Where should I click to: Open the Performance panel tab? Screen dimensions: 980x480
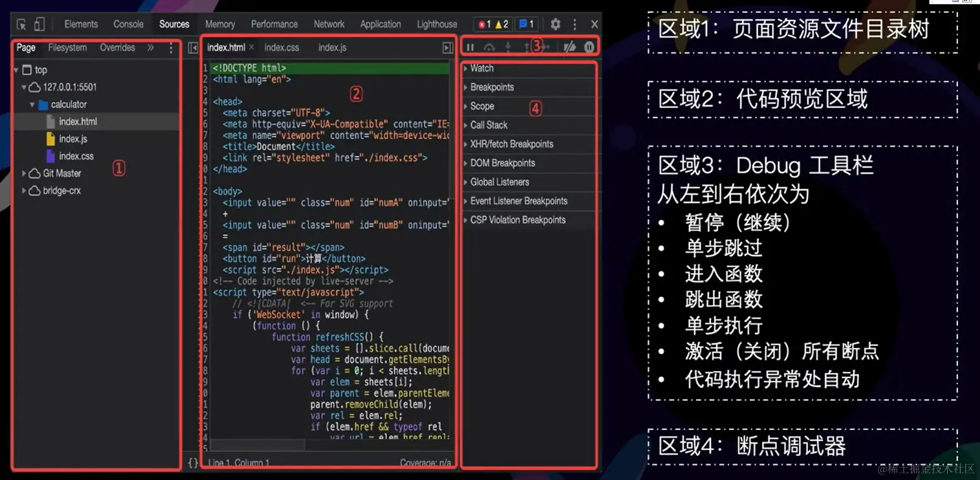[275, 24]
